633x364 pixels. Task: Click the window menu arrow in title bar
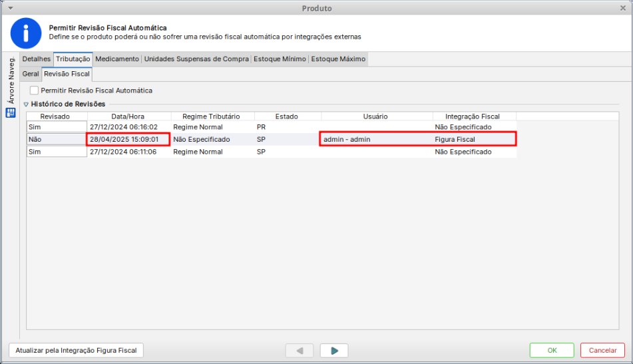pos(9,8)
